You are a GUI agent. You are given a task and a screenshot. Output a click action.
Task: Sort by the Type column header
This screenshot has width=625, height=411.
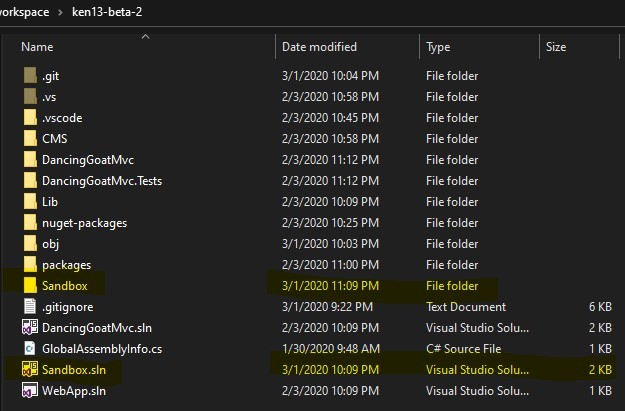click(x=438, y=47)
